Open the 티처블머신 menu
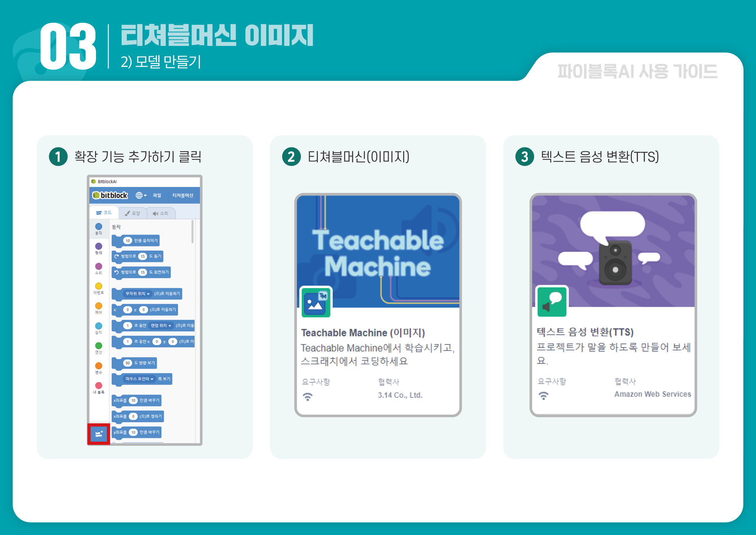The height and width of the screenshot is (535, 756). (x=183, y=196)
